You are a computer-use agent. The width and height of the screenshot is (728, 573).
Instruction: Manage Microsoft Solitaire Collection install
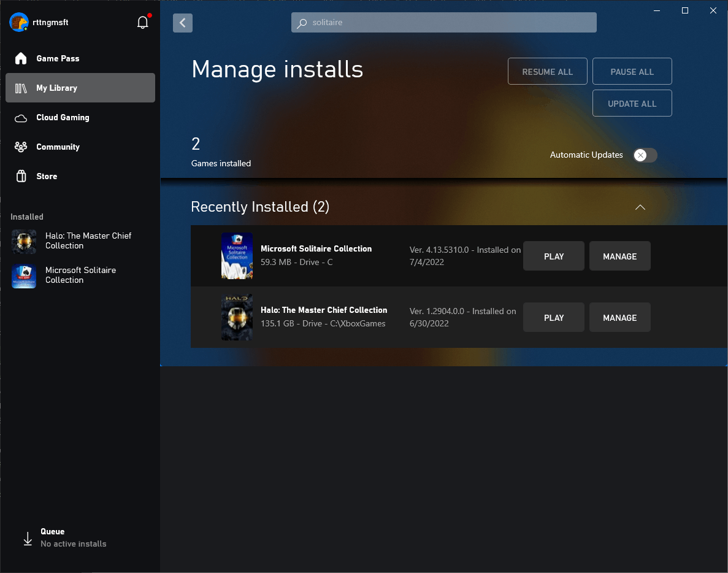point(620,256)
